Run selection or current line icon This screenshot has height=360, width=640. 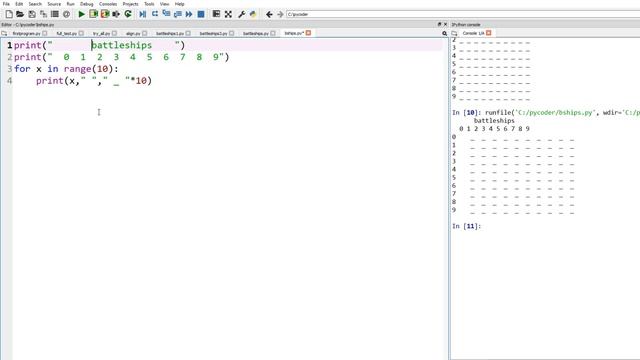(116, 14)
